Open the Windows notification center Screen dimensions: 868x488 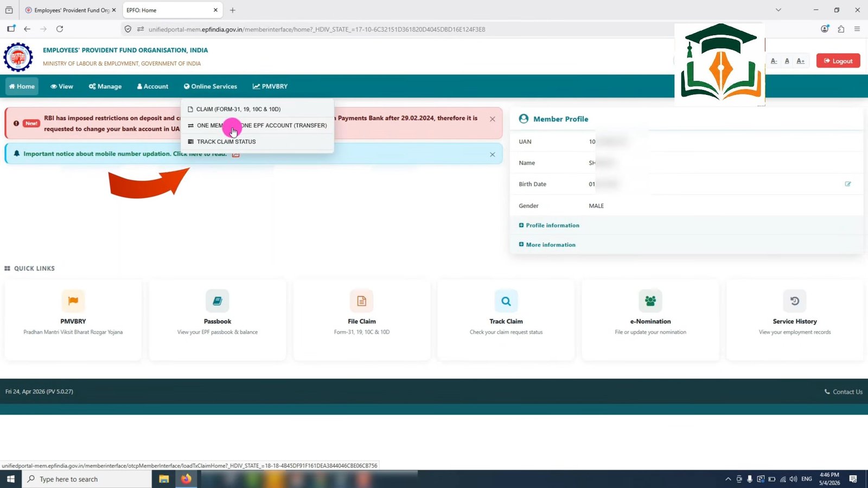(x=853, y=479)
